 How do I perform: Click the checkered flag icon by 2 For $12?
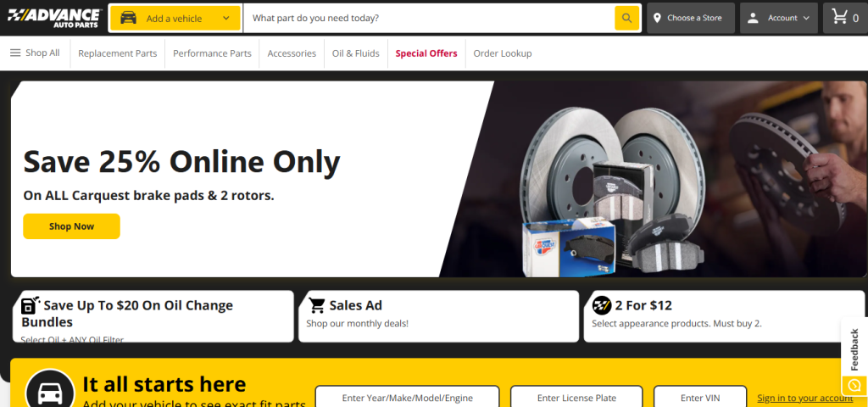[x=602, y=305]
